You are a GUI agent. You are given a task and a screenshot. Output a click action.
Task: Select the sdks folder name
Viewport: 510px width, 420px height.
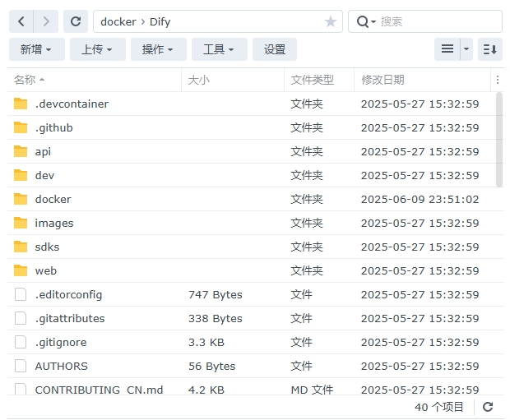click(x=47, y=247)
